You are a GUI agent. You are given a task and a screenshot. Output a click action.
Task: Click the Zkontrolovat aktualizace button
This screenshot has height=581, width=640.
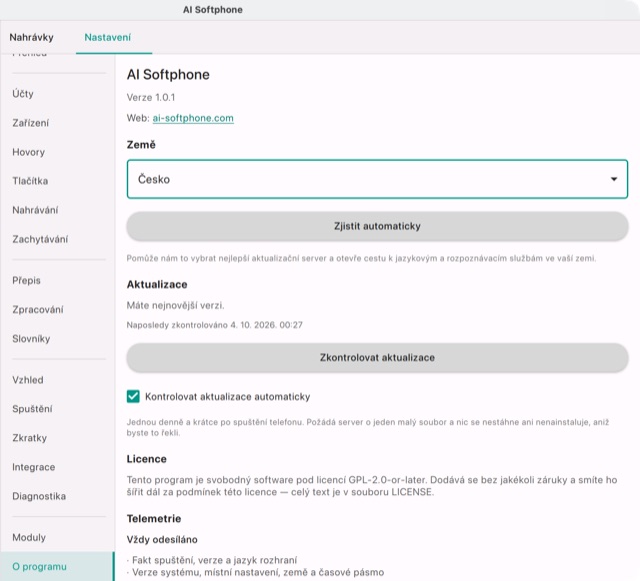point(377,358)
